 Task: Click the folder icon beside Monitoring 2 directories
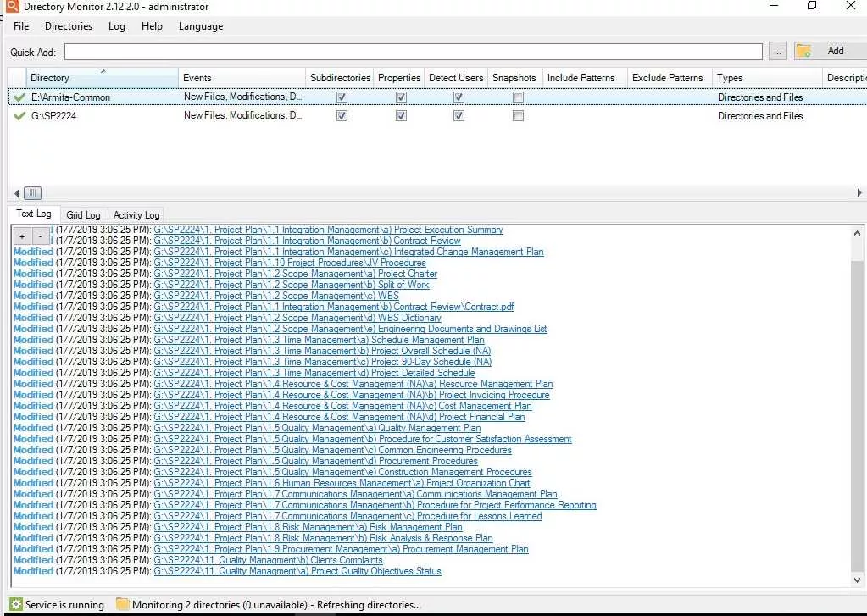(x=122, y=604)
